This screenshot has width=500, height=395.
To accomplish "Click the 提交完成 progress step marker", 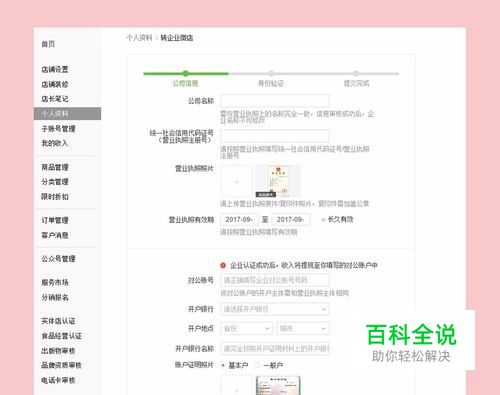I will (356, 74).
